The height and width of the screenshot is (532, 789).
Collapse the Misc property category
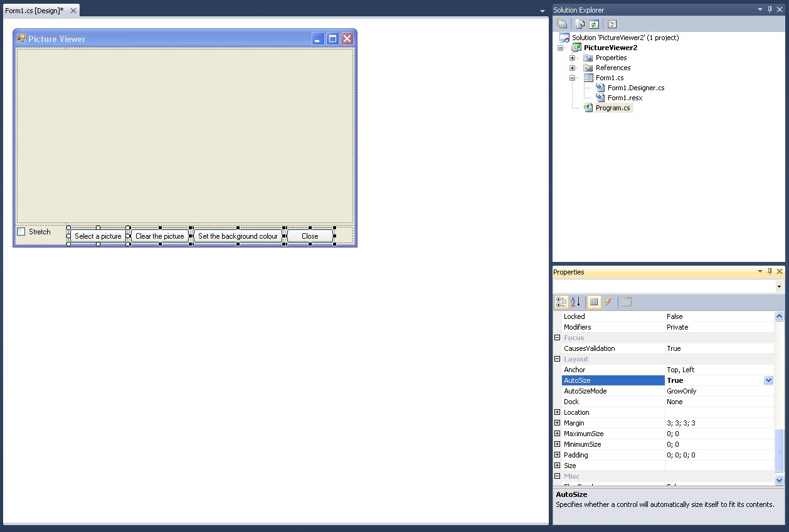tap(558, 476)
